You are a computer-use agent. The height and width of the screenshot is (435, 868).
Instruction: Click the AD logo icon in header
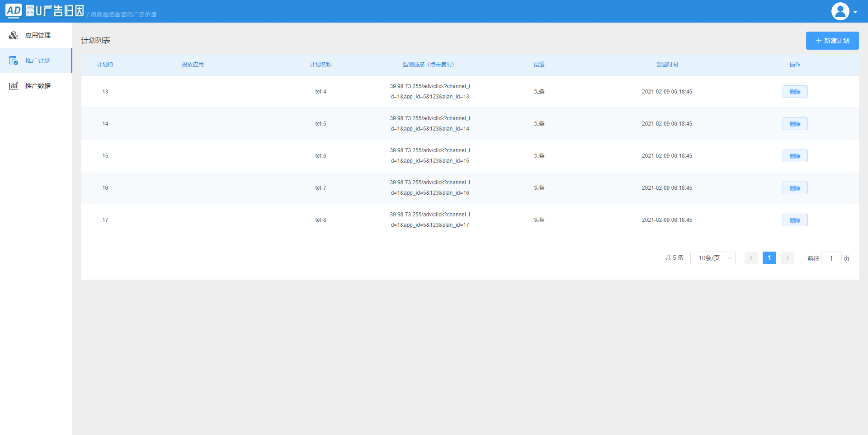(x=14, y=11)
